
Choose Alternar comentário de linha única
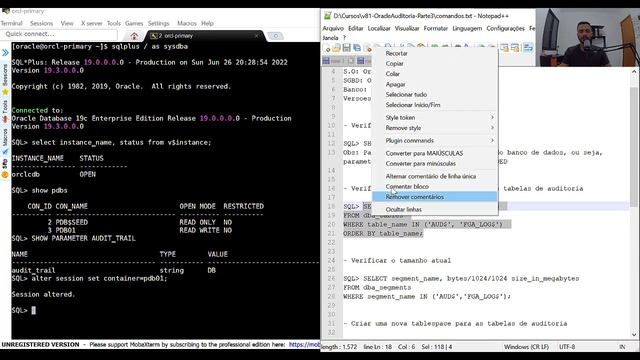[435, 176]
